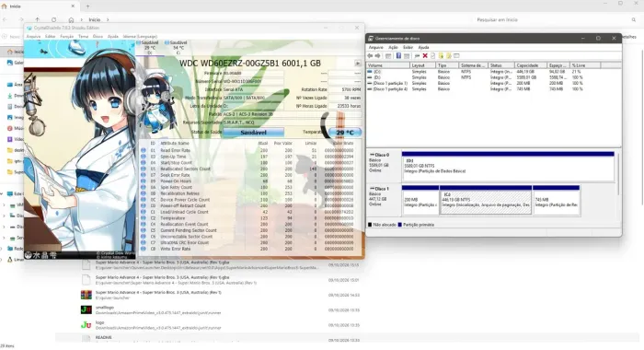Sort by Status column header

tap(501, 65)
